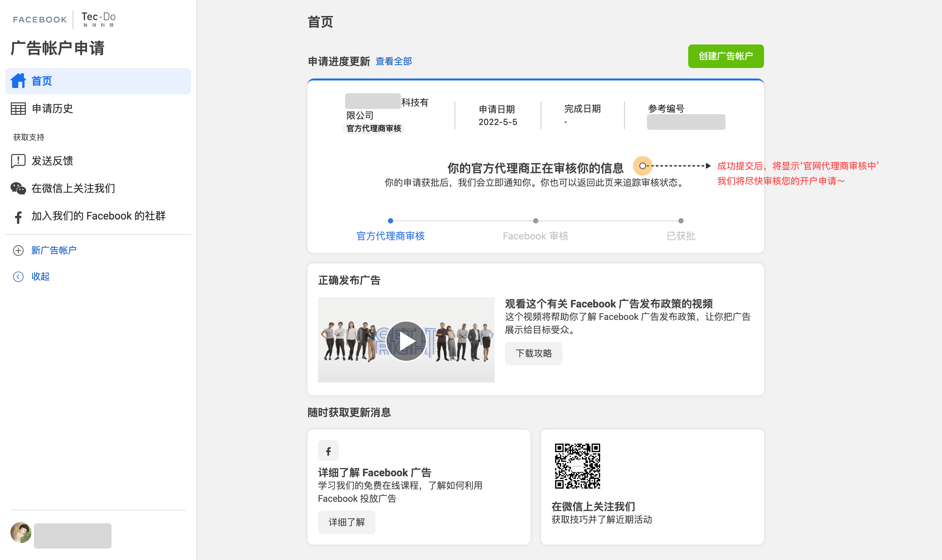Click the green 创建广告帐户 button
The image size is (942, 560).
pyautogui.click(x=725, y=56)
